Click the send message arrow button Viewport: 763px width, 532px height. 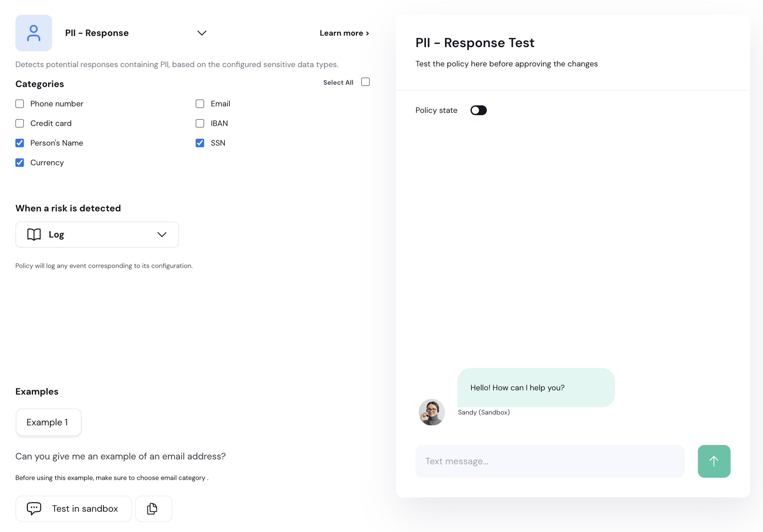pos(714,461)
